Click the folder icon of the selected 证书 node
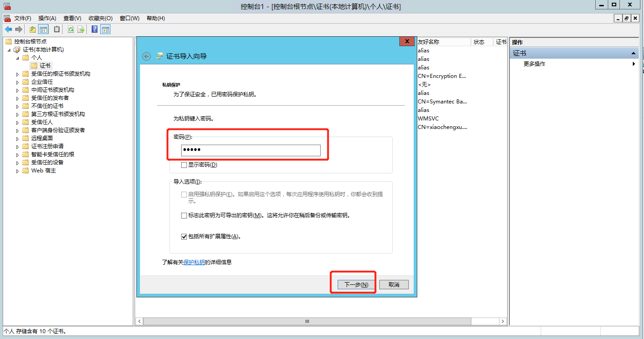This screenshot has width=644, height=339. (34, 65)
